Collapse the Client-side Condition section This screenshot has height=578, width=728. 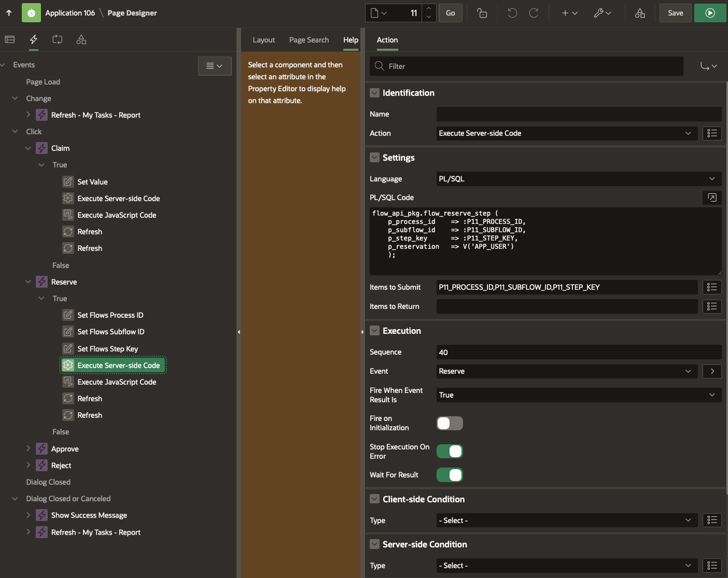[x=374, y=499]
